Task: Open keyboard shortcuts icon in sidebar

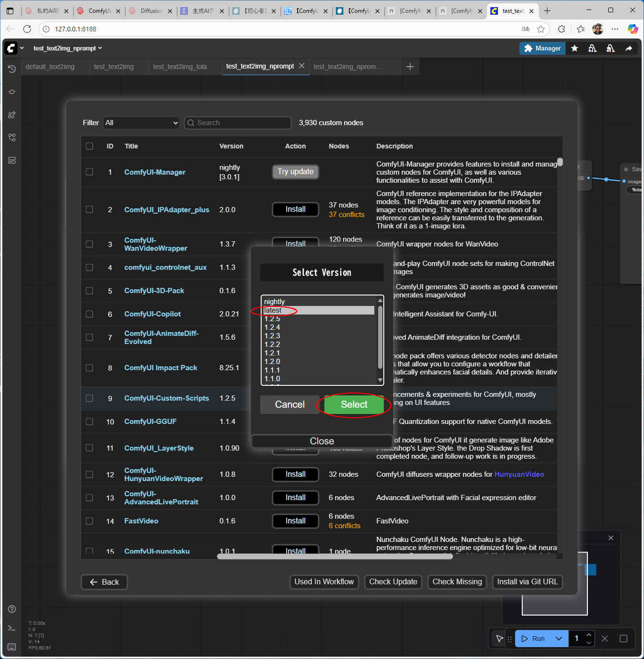Action: [x=12, y=647]
